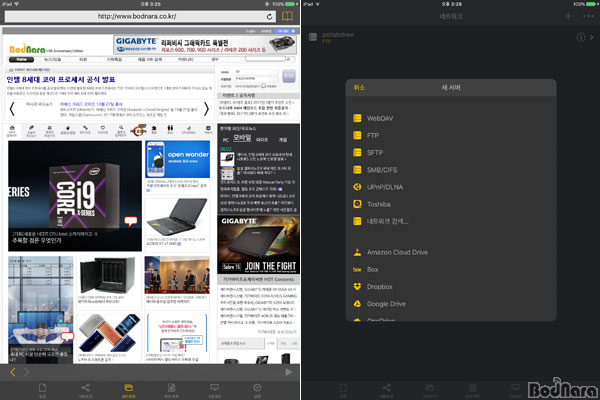This screenshot has height=400, width=600.
Task: Open the conference panel article thumbnail
Action: [x=177, y=275]
